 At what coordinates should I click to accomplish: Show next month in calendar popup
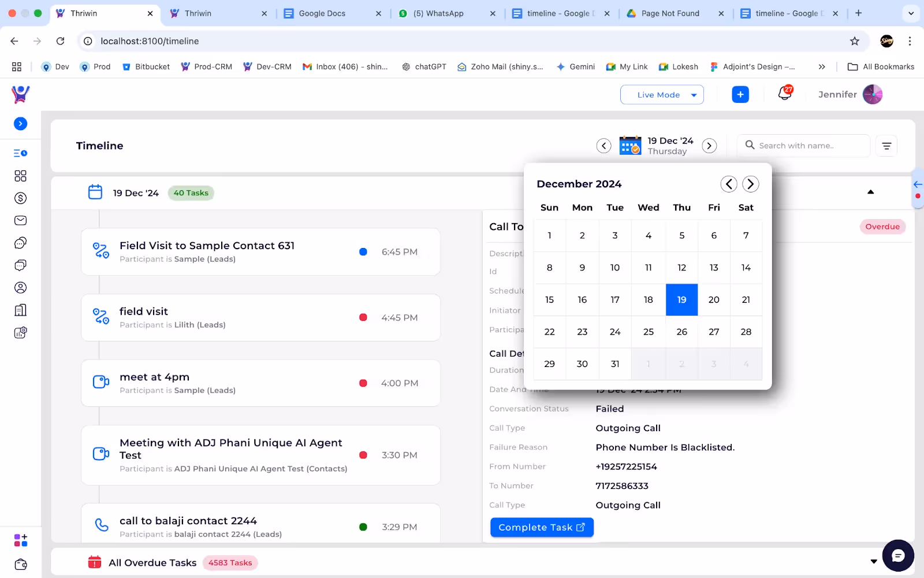(750, 184)
